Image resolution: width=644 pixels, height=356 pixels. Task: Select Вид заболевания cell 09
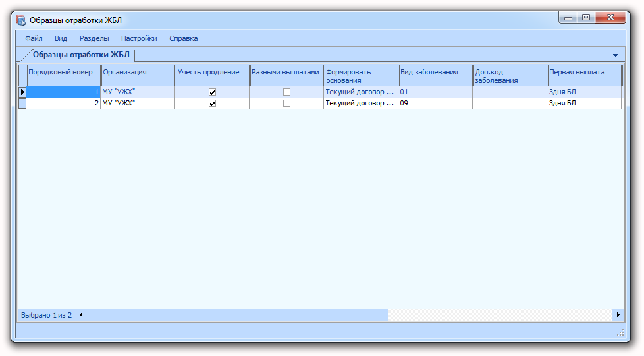435,104
